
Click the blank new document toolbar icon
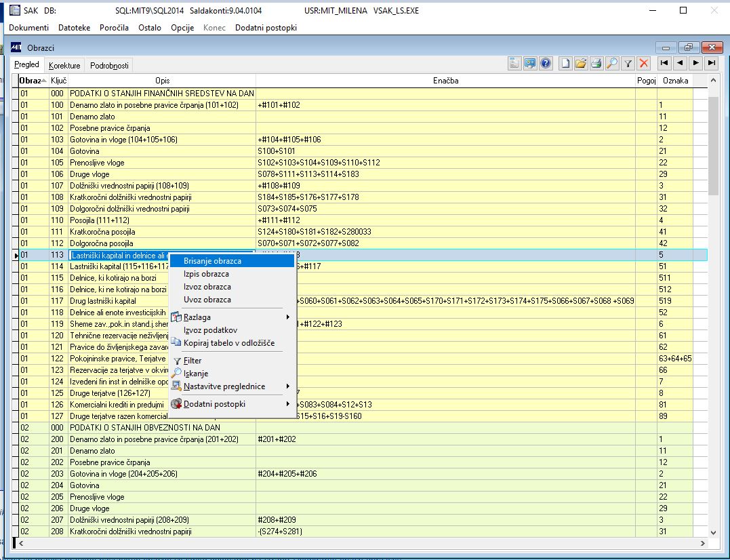565,64
